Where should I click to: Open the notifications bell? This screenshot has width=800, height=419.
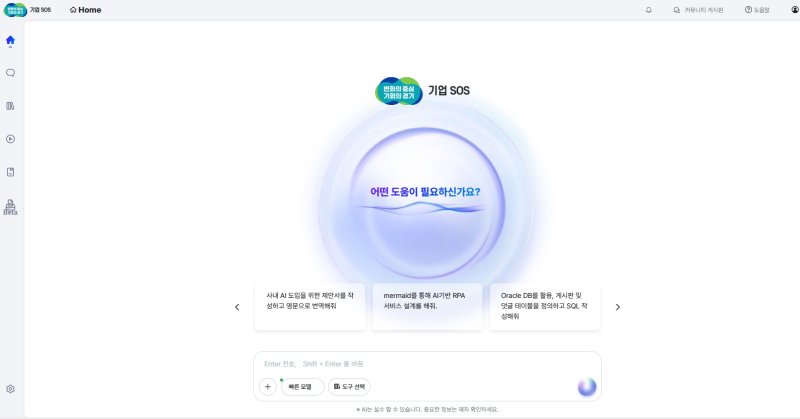(x=649, y=10)
